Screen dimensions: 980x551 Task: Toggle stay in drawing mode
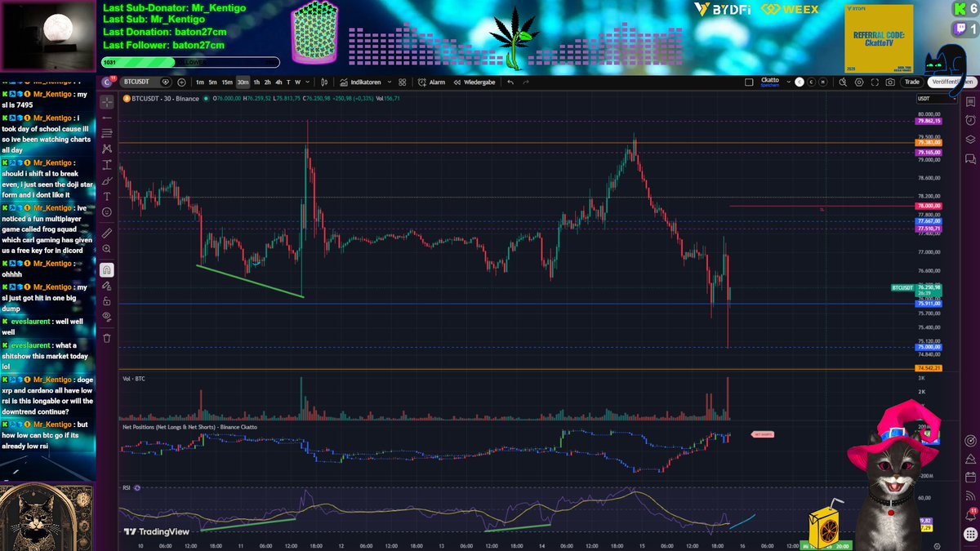(x=107, y=286)
